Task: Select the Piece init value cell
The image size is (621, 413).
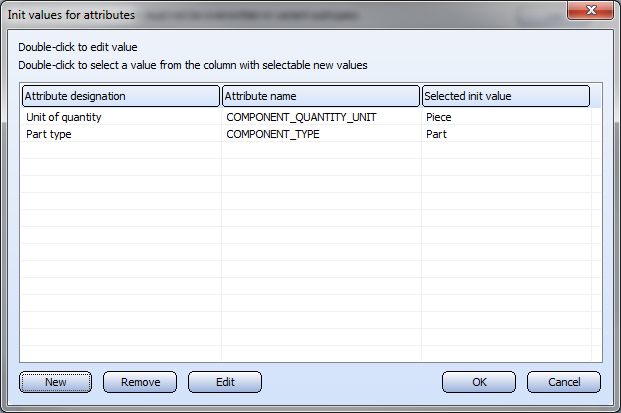Action: 438,117
